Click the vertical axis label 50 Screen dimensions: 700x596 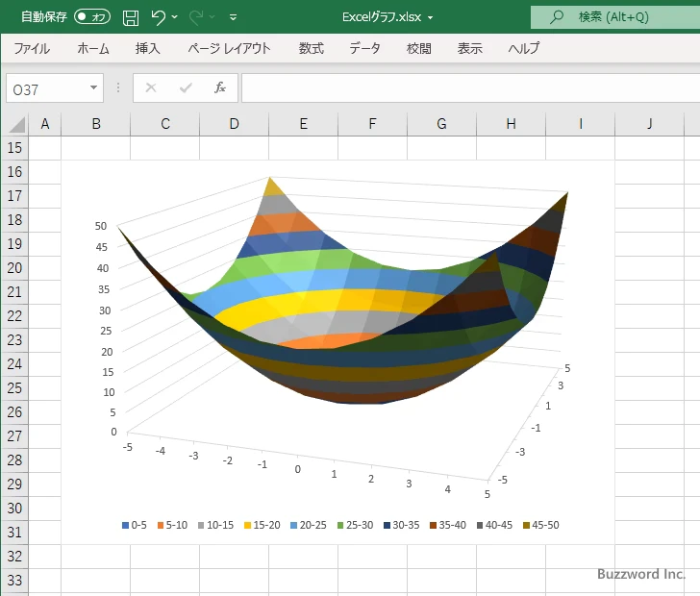101,226
